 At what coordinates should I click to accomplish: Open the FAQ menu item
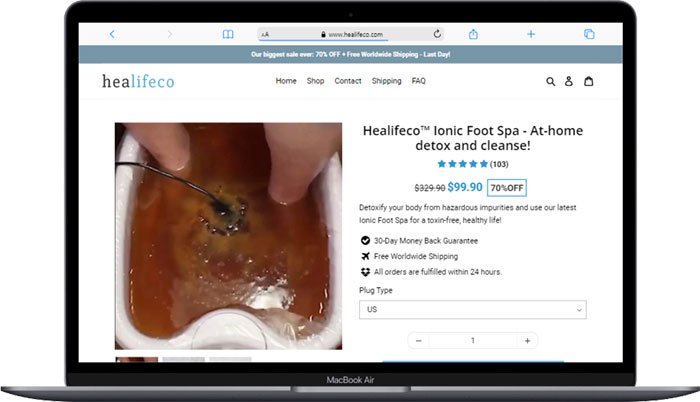418,81
